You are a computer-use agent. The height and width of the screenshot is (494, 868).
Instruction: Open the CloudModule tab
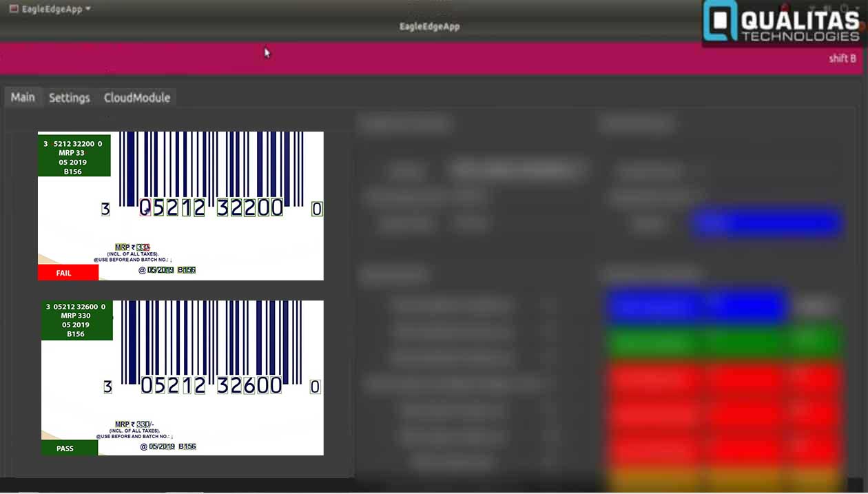(137, 98)
